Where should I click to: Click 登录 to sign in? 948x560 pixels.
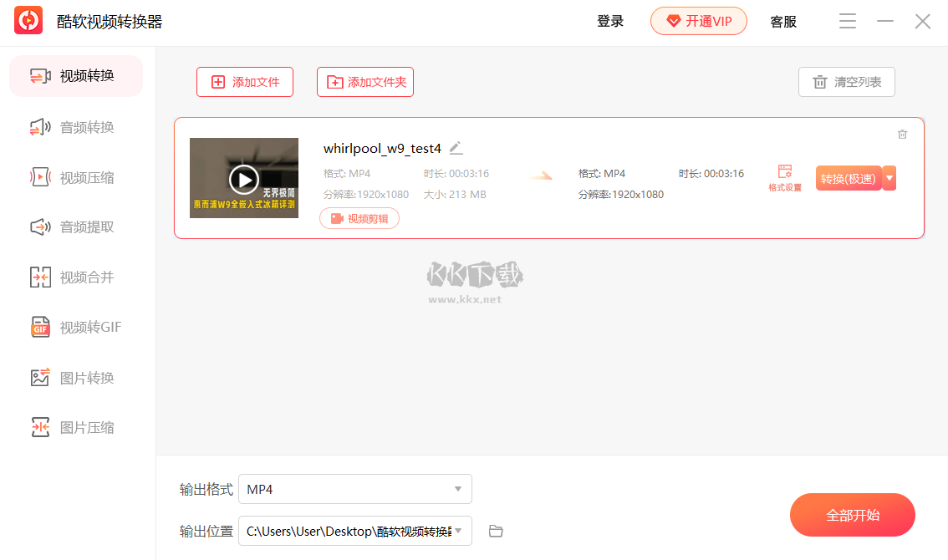[610, 21]
